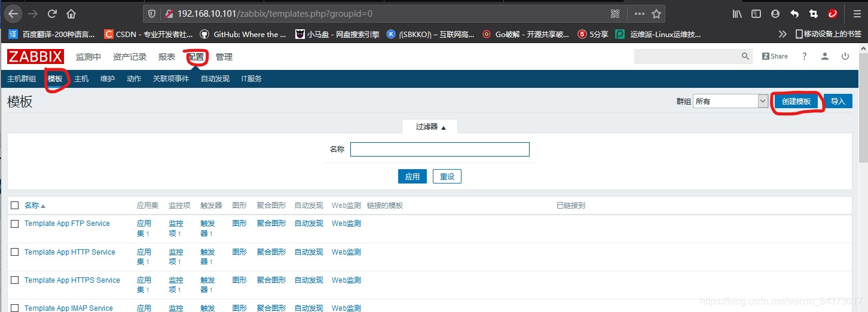Screen dimensions: 868x312
Task: Click the search magnifier icon in Zabbix
Action: (745, 56)
